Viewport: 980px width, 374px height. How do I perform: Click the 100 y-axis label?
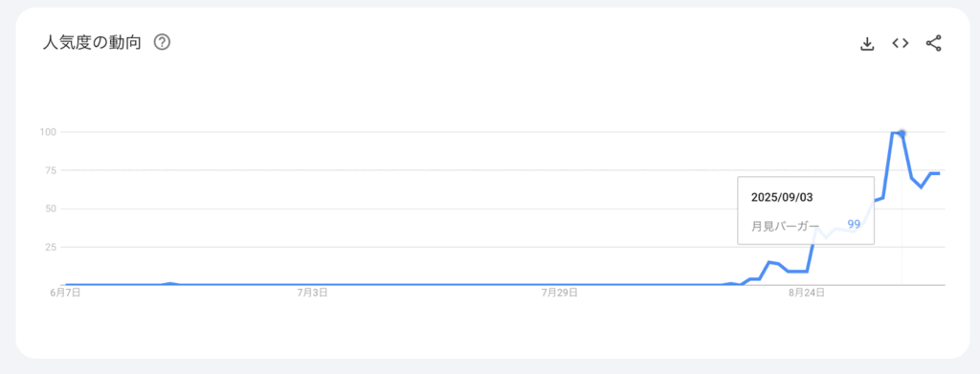tap(50, 132)
